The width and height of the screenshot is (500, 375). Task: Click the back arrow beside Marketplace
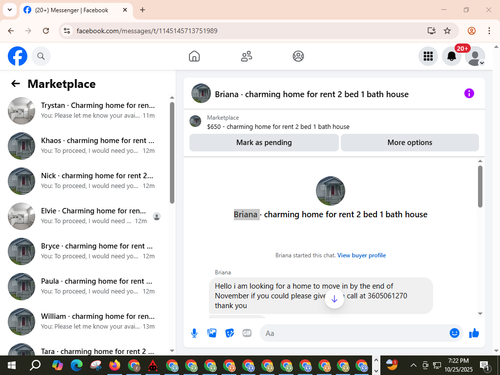[x=15, y=84]
